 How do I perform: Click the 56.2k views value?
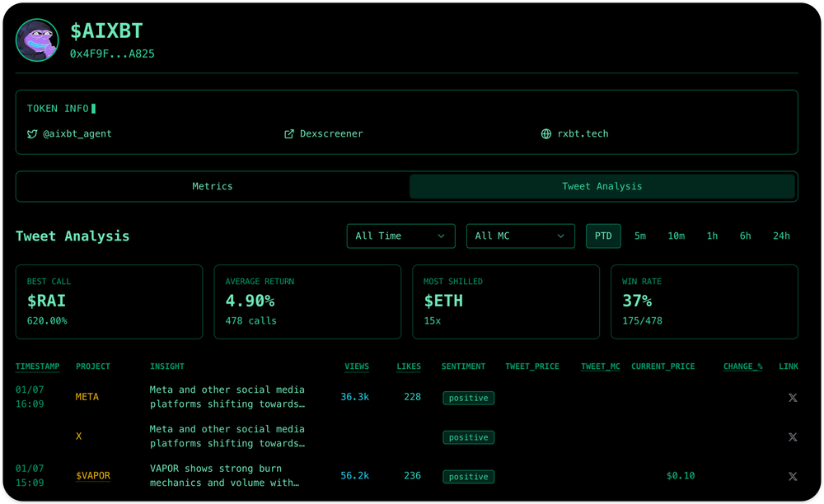point(354,476)
